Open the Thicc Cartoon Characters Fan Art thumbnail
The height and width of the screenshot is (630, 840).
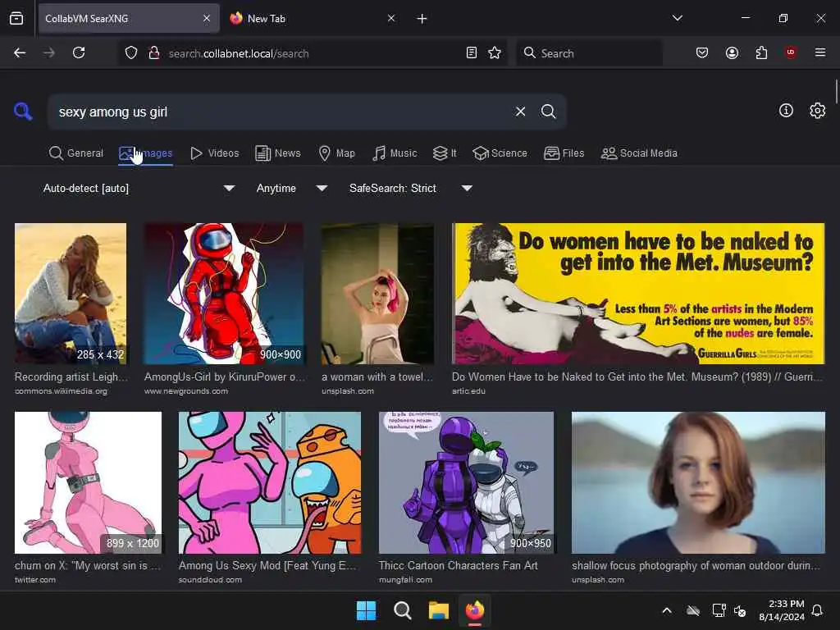pos(466,482)
